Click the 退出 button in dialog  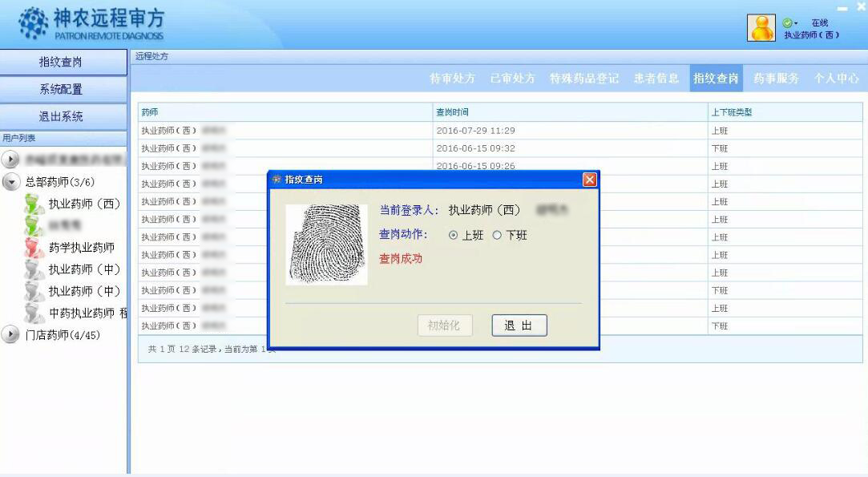click(x=519, y=325)
